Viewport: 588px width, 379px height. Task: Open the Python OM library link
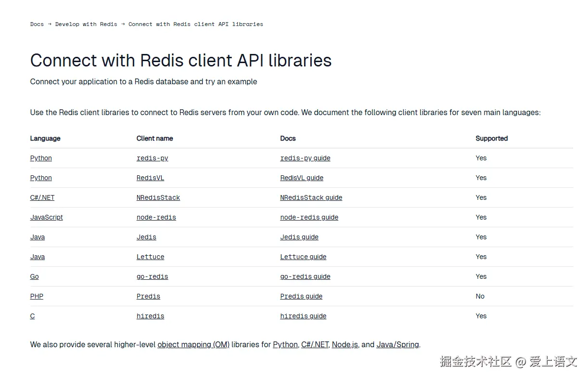[x=285, y=345]
